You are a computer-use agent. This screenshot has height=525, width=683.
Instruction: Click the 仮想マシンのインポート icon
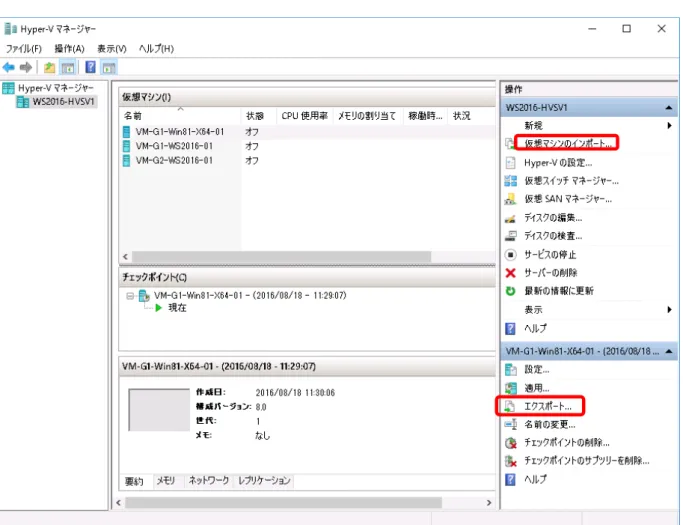coord(509,143)
